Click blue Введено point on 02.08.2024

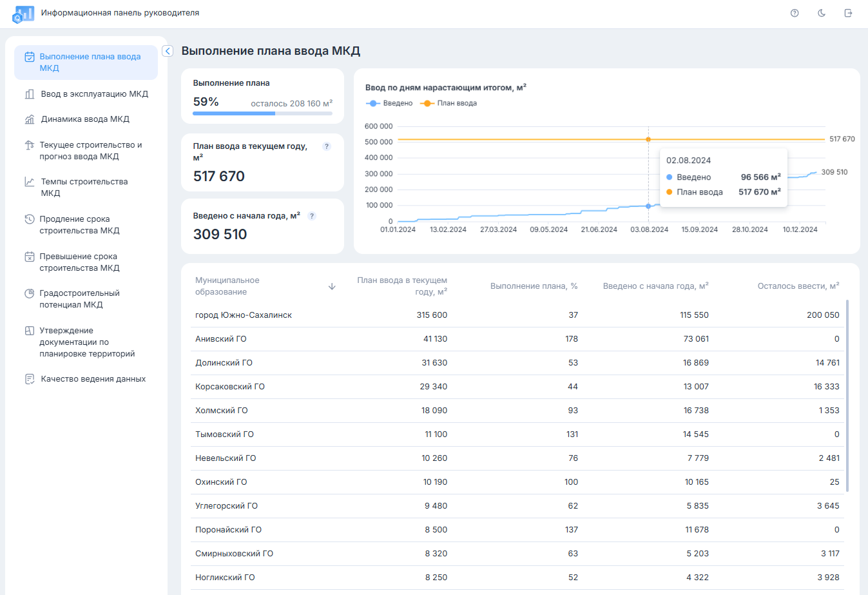tap(648, 206)
